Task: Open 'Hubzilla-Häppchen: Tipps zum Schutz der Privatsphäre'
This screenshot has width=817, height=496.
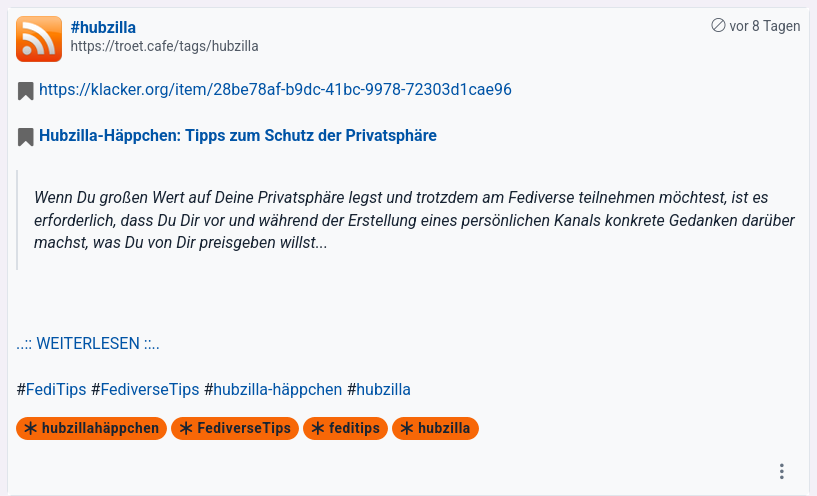Action: pyautogui.click(x=238, y=136)
